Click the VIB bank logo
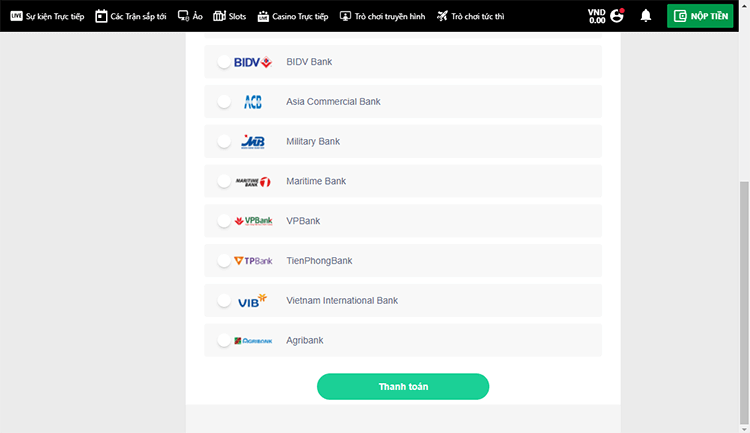Viewport: 750px width, 433px height. [253, 300]
